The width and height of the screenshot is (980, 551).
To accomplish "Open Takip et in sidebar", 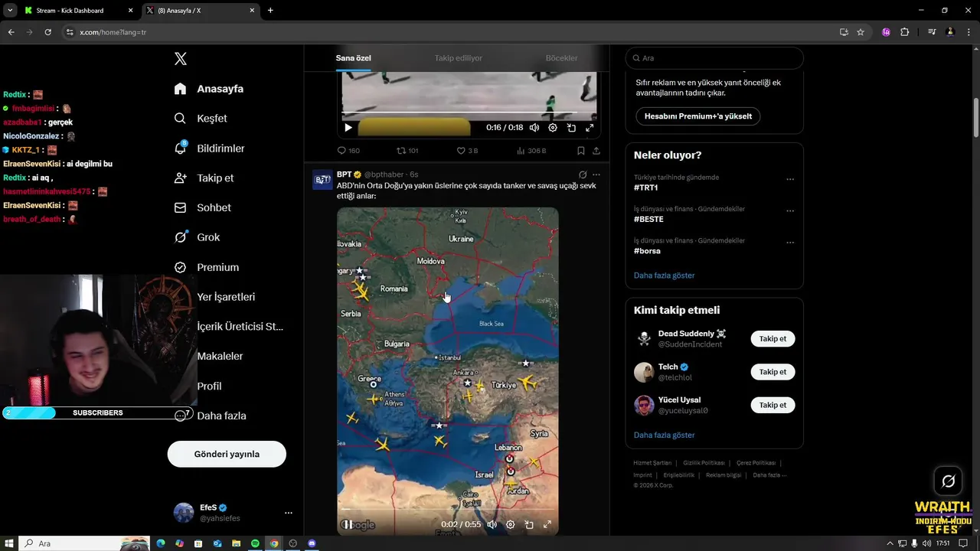I will (x=204, y=178).
